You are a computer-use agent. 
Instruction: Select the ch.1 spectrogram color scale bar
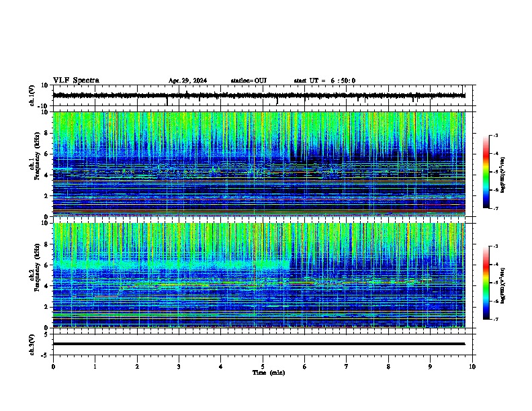(x=486, y=172)
